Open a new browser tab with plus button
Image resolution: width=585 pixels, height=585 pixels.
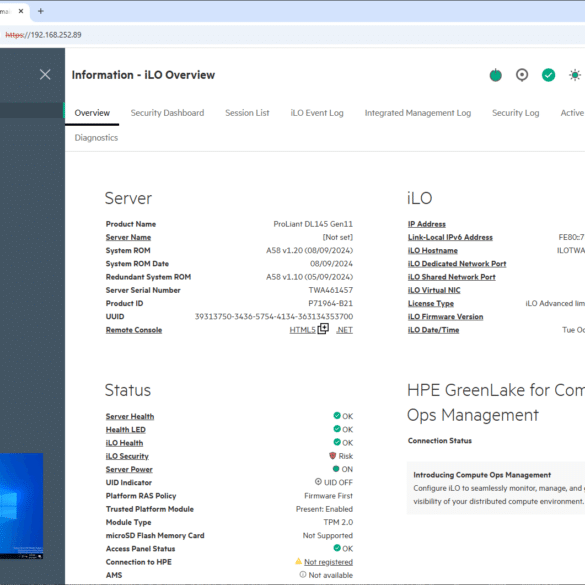tap(41, 11)
